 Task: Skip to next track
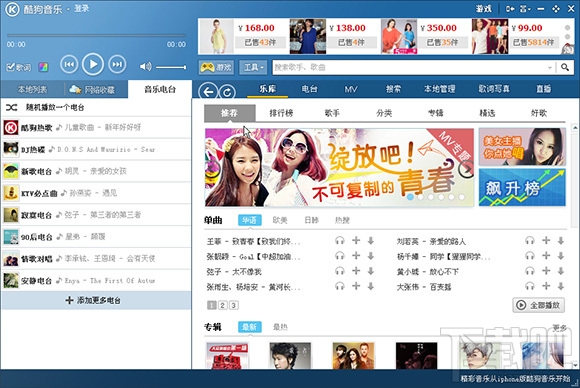[117, 65]
